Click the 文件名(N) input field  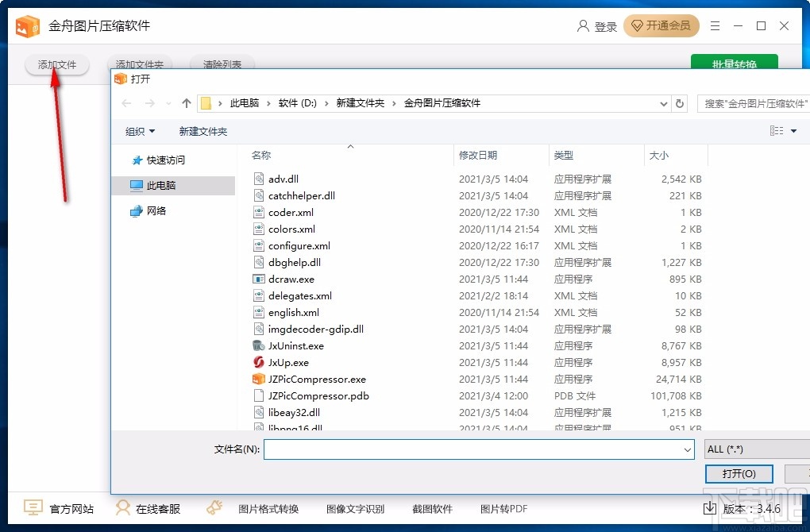pos(476,449)
